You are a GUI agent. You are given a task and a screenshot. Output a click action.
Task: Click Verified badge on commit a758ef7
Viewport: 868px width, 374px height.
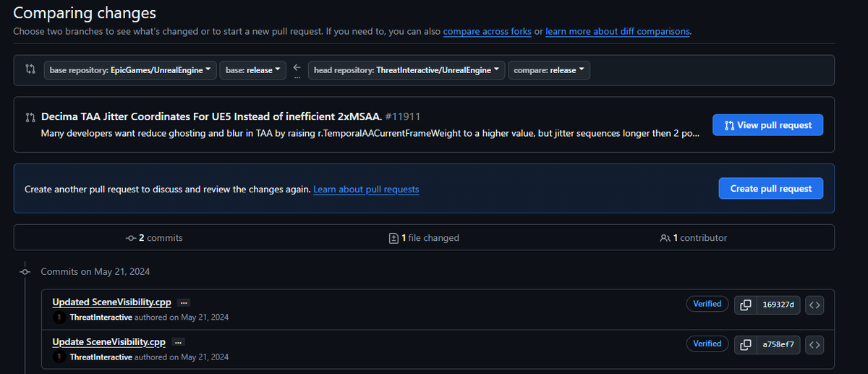click(707, 344)
